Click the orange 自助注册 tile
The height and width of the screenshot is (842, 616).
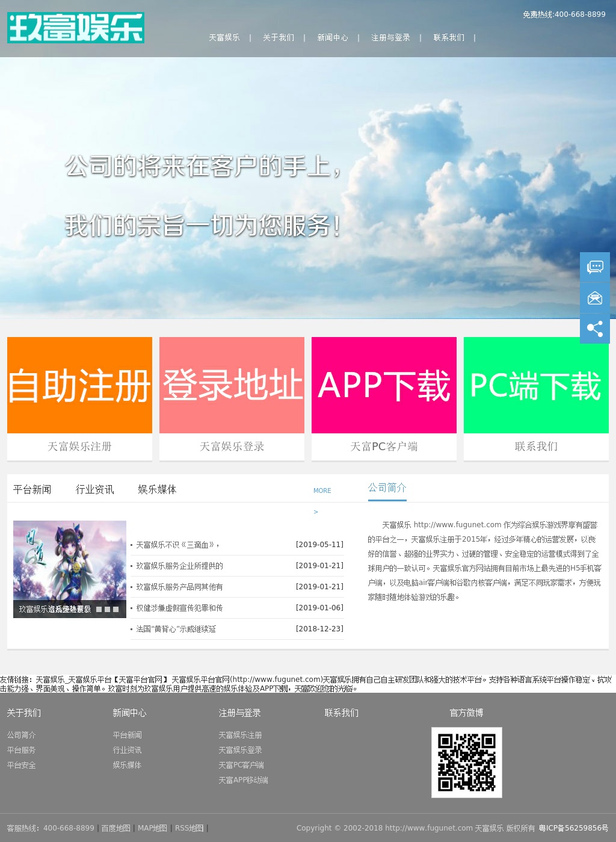[x=79, y=385]
